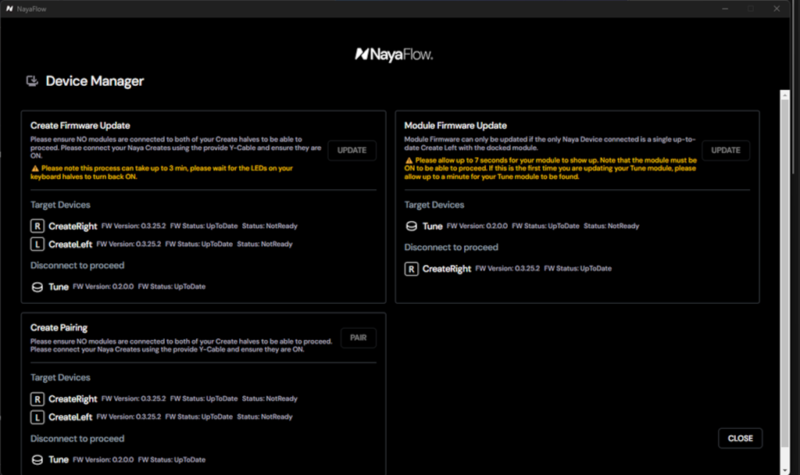Click 'Disconnect to proceed' in Create Firmware Update
Viewport: 800px width, 475px height.
[x=77, y=265]
